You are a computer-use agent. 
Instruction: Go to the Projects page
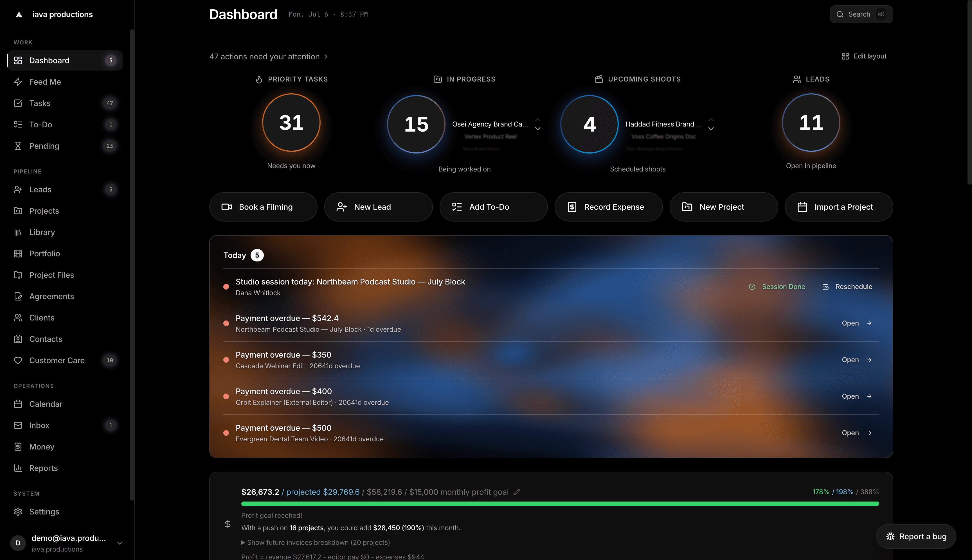point(65,211)
